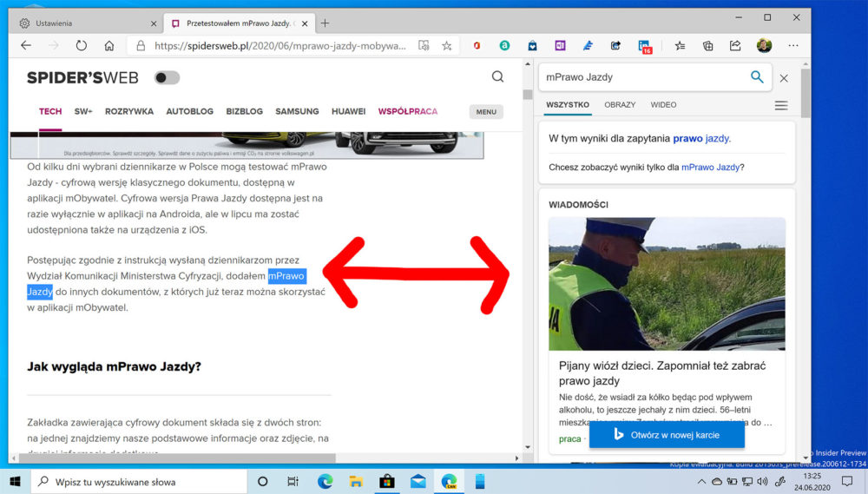Viewport: 868px width, 494px height.
Task: Select the WSZYSTKO results tab
Action: tap(568, 105)
